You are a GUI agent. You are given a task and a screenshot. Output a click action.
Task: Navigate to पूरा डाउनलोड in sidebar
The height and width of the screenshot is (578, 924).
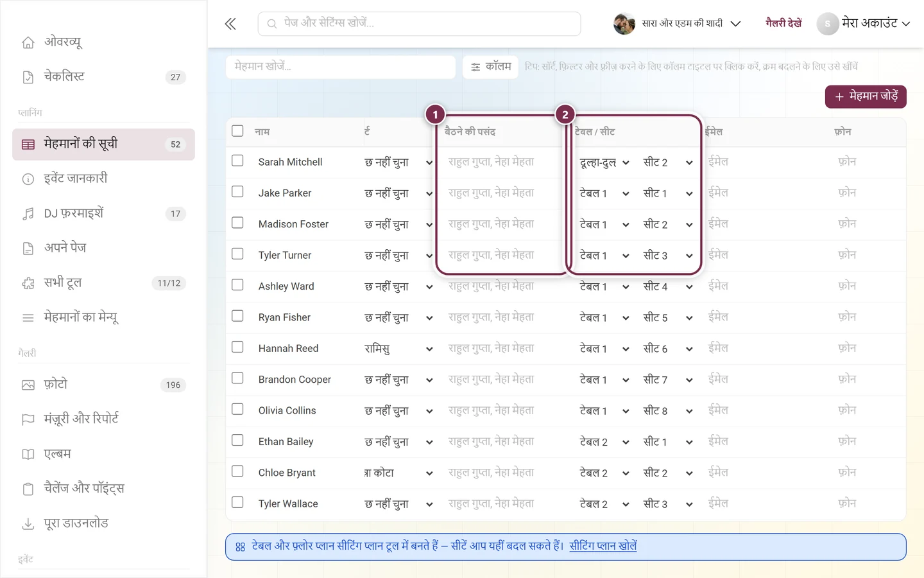tap(103, 524)
